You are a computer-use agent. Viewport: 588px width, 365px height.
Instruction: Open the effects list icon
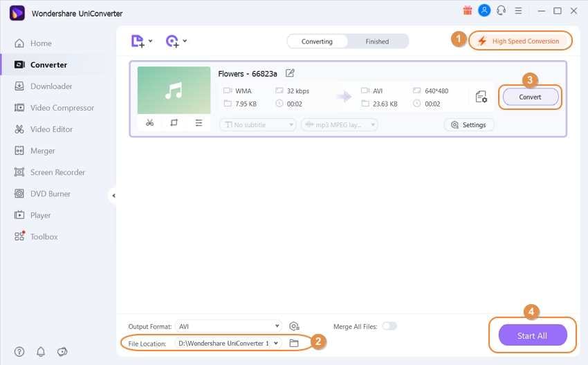point(199,122)
